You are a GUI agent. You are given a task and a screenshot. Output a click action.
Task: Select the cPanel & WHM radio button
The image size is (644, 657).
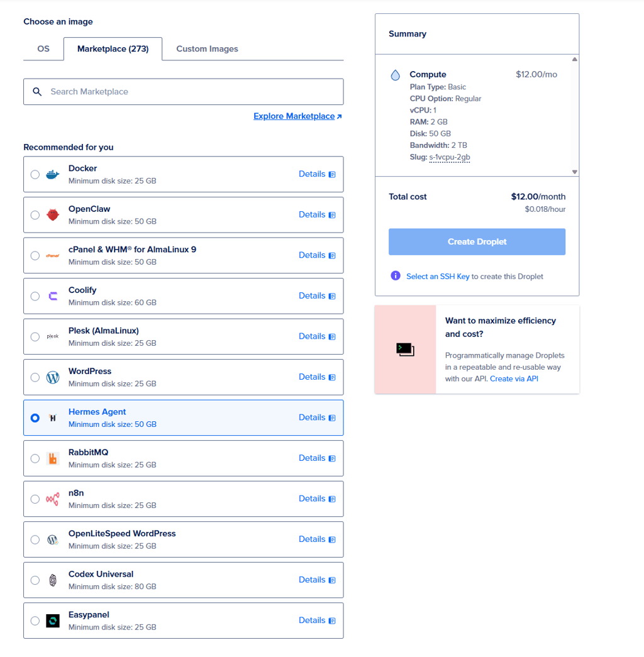click(x=35, y=256)
